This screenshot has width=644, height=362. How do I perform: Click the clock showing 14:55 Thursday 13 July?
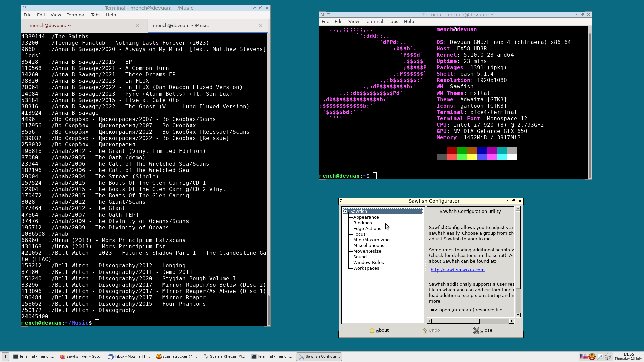tap(628, 356)
